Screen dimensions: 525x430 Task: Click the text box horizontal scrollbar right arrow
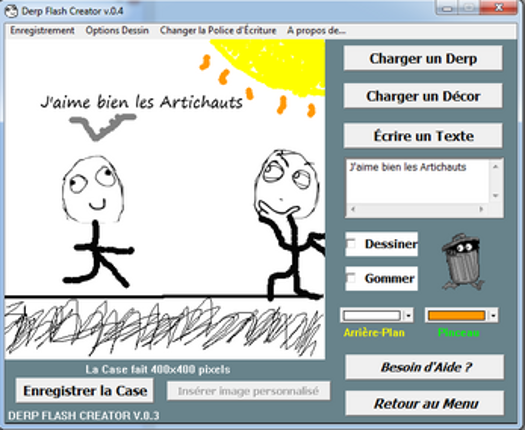(481, 209)
